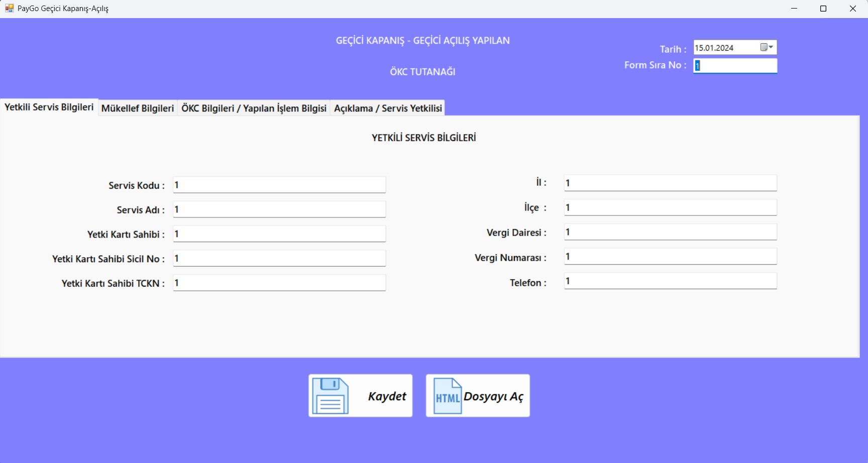The image size is (868, 463).
Task: Switch to the Mükellef Bilgileri tab
Action: tap(138, 108)
